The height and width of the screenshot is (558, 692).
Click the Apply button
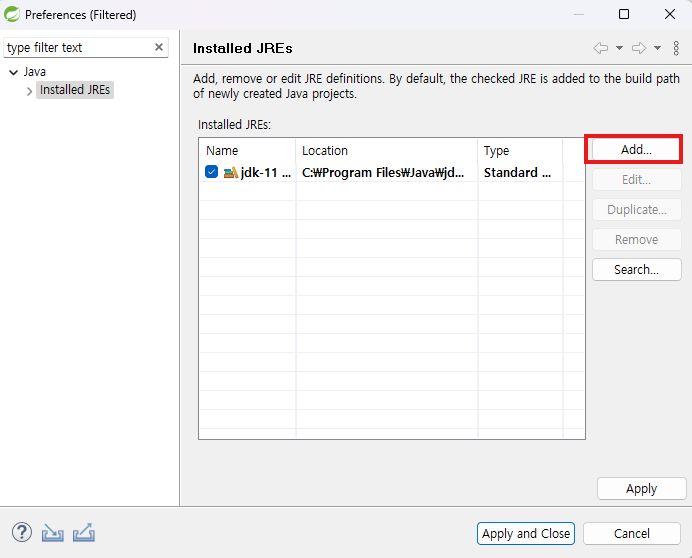[x=641, y=488]
